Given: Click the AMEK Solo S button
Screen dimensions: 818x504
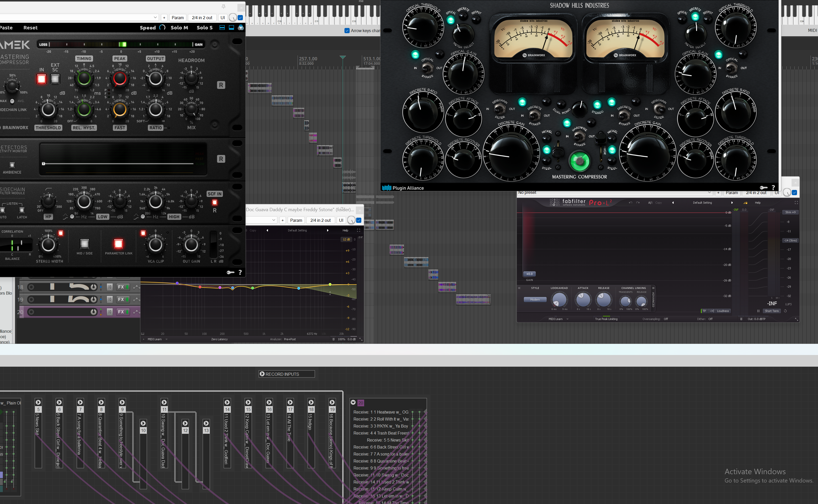Looking at the screenshot, I should point(205,28).
